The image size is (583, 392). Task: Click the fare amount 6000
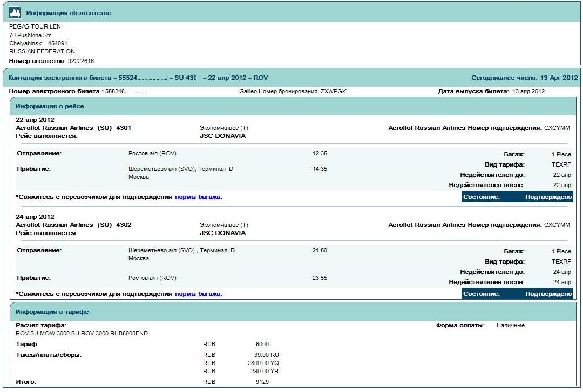pos(262,344)
